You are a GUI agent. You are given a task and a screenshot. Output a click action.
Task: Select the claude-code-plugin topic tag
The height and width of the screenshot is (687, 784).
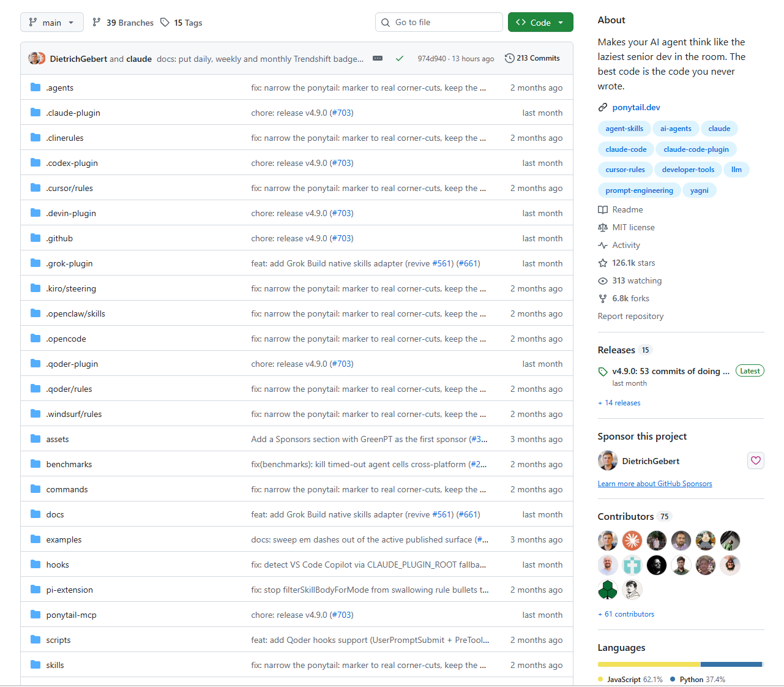pyautogui.click(x=696, y=149)
